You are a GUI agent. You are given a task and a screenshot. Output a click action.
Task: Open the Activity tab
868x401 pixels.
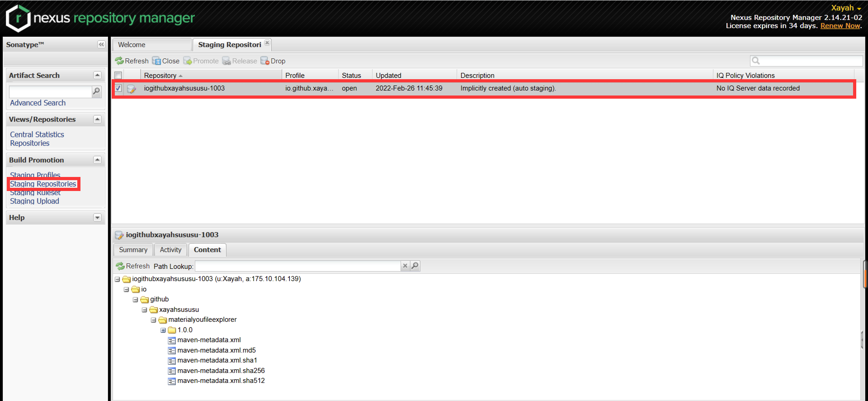click(170, 250)
